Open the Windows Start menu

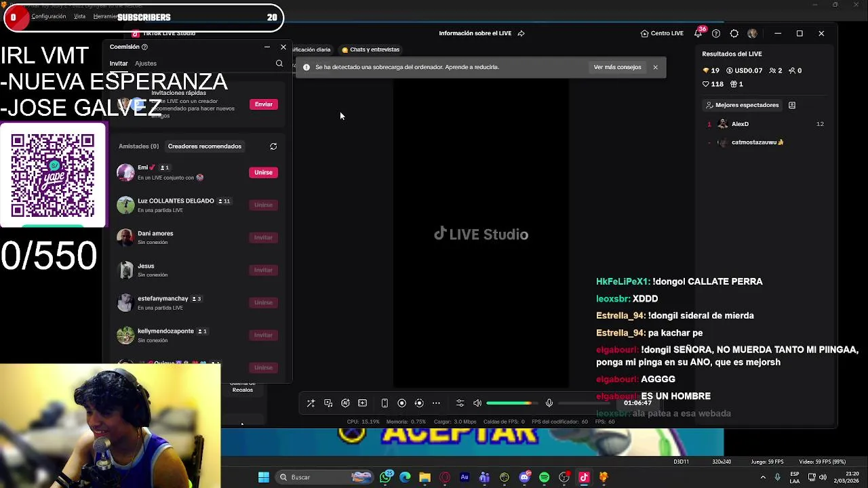point(264,477)
